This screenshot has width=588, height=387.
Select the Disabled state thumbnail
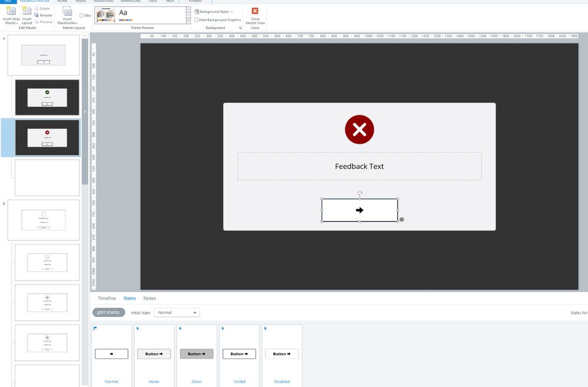[x=281, y=354]
